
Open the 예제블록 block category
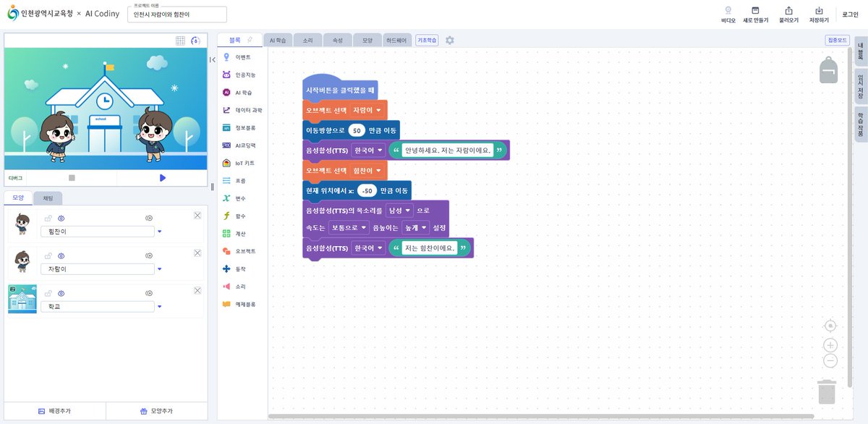click(239, 304)
